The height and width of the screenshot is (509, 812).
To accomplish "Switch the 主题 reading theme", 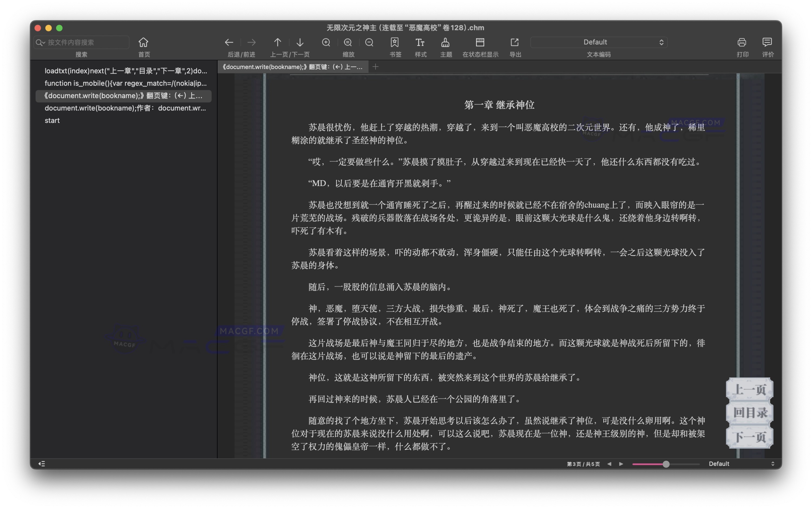I will [446, 43].
